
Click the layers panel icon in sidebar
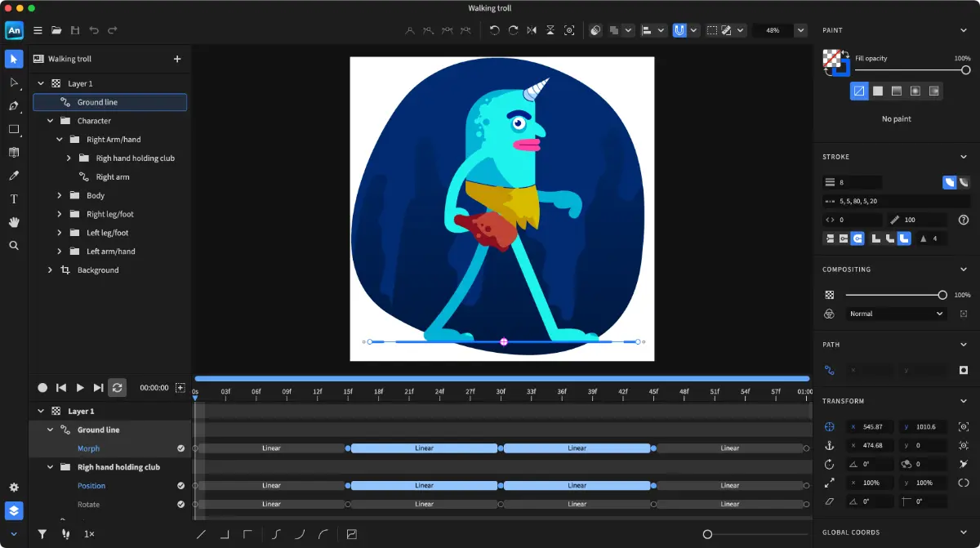(14, 510)
